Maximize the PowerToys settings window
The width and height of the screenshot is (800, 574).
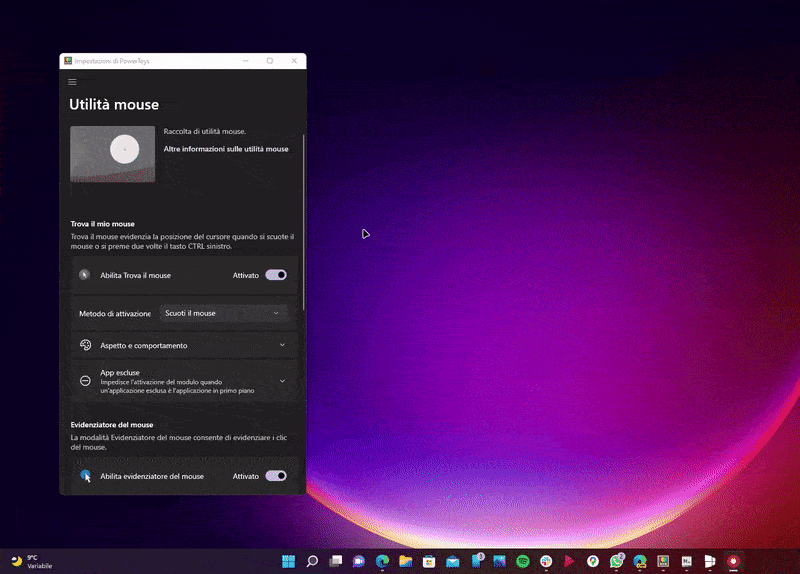[x=270, y=61]
